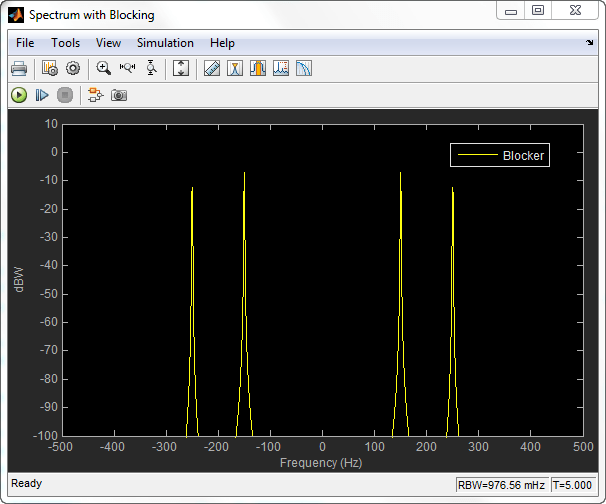Viewport: 606px width, 504px height.
Task: Open Channel Measurements icon
Action: pyautogui.click(x=258, y=68)
